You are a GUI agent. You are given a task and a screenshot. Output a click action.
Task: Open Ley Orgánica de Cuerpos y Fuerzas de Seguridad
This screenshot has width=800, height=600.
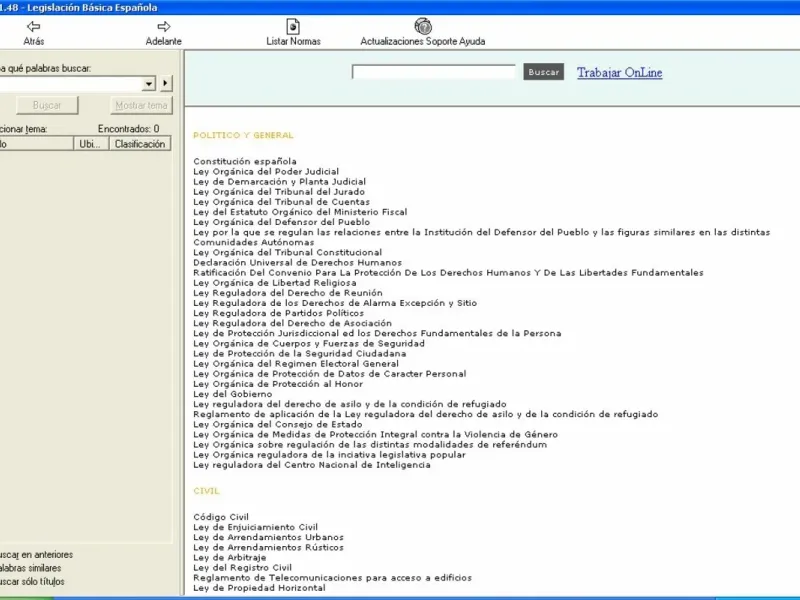click(x=309, y=343)
